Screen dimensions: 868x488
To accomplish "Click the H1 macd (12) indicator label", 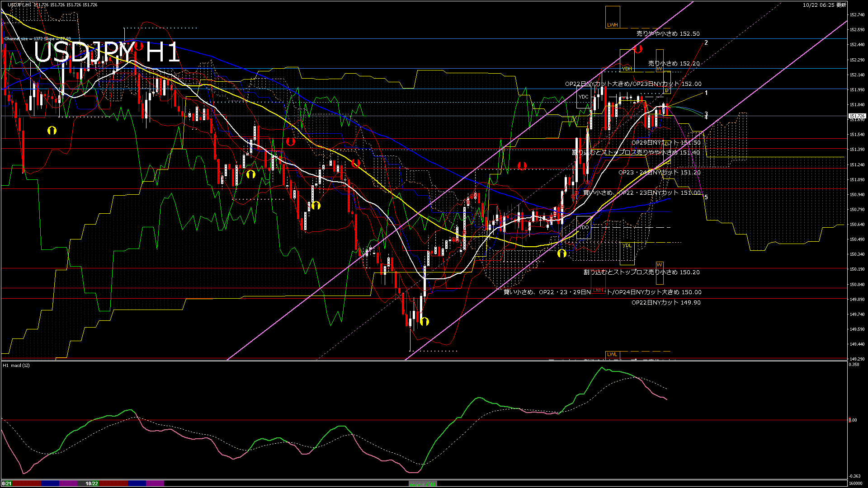I will tap(16, 365).
